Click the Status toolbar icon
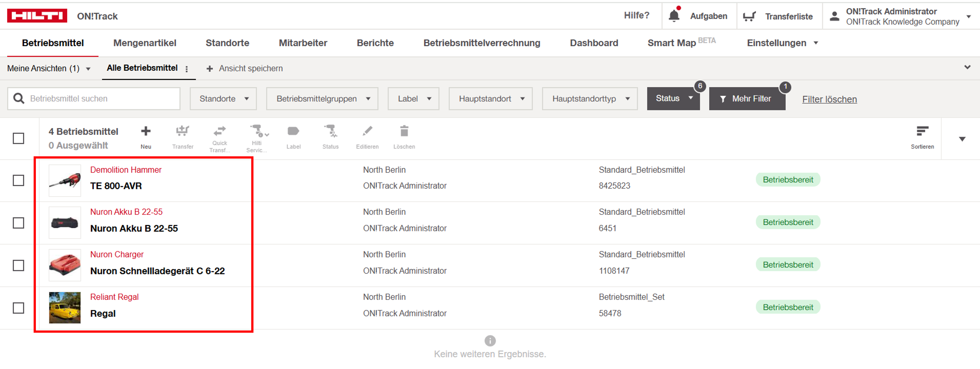Image resolution: width=980 pixels, height=369 pixels. pos(330,131)
